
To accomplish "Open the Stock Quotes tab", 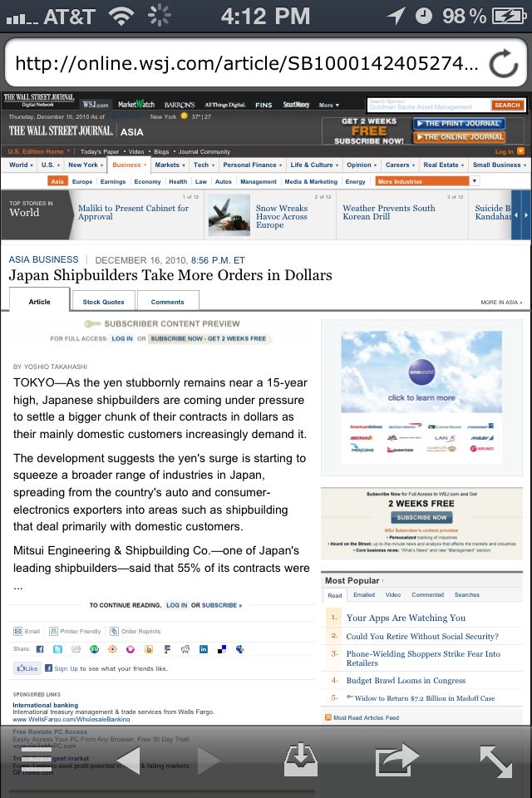I will (x=103, y=302).
